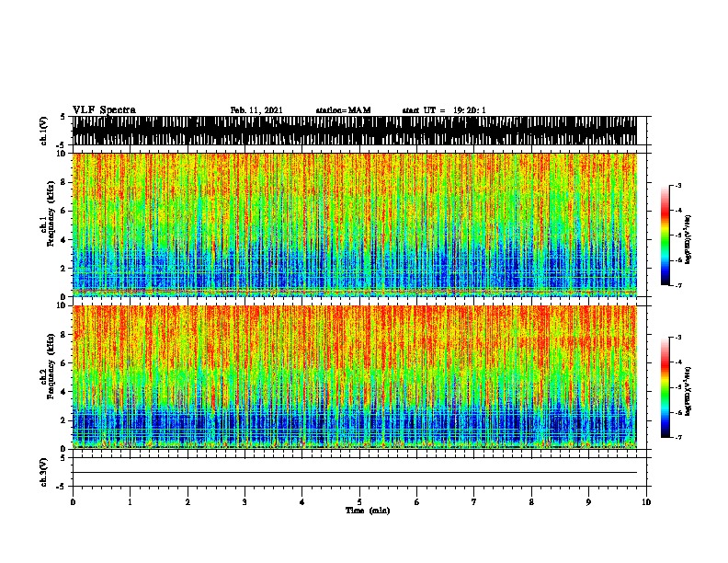Click the '10' kHz tick on ch.2 spectrogram

pyautogui.click(x=62, y=305)
